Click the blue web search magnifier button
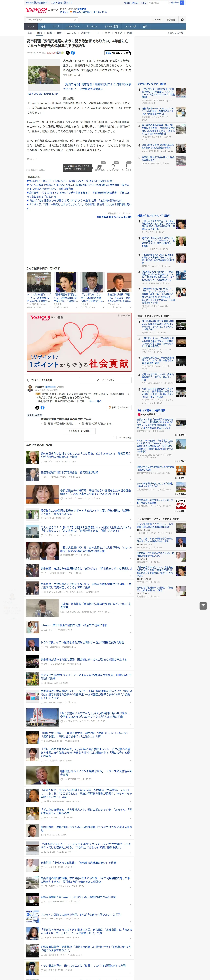 click(182, 3)
